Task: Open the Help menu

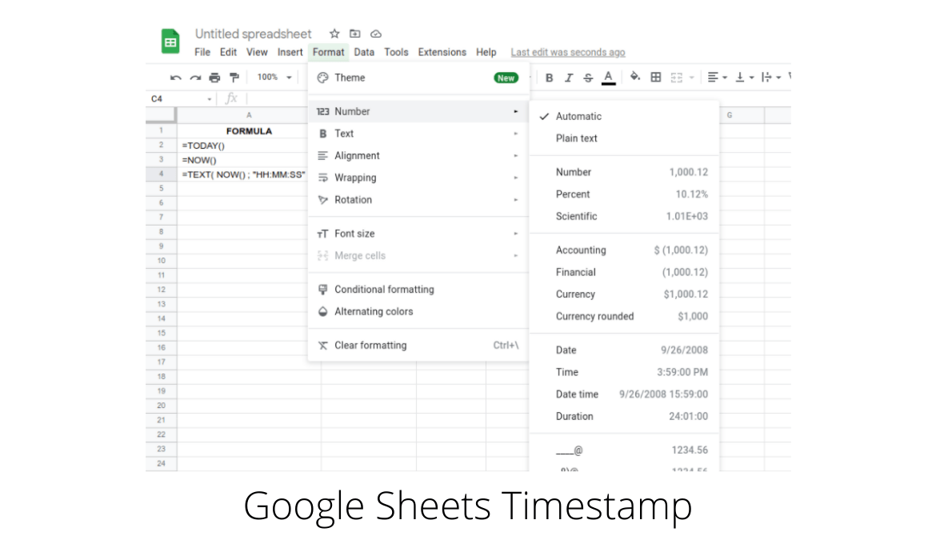Action: (x=486, y=52)
